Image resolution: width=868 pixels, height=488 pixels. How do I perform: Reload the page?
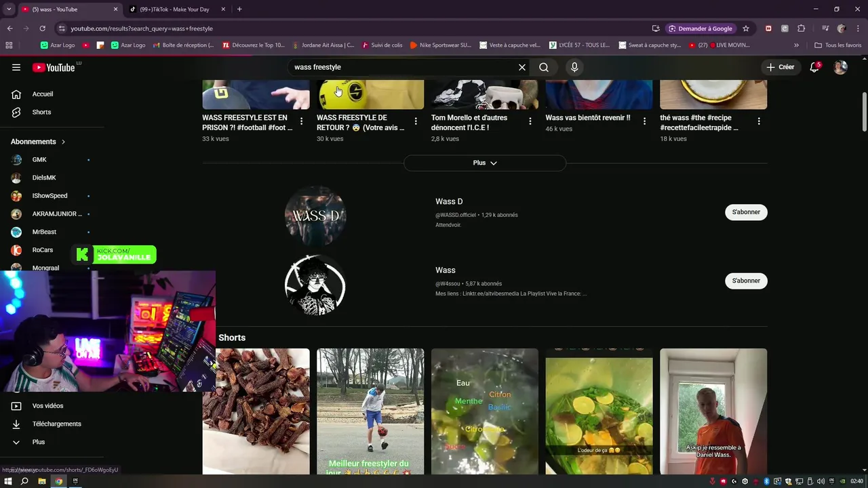coord(42,28)
